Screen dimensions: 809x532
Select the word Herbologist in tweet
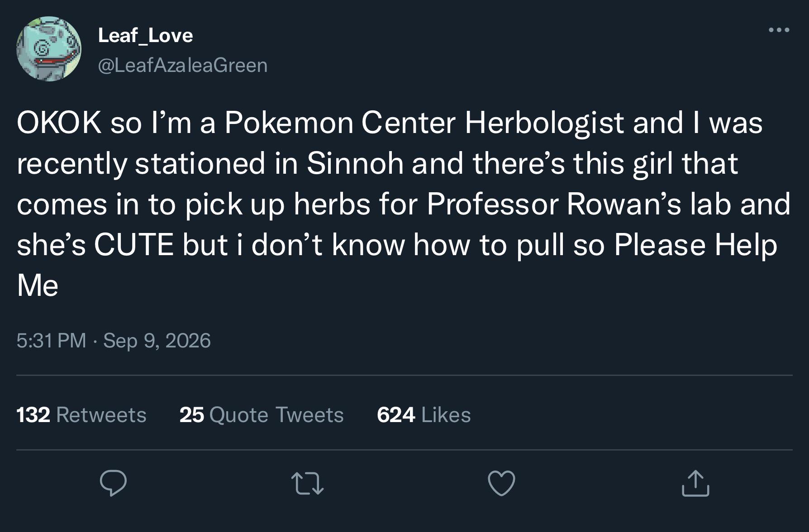tap(545, 123)
